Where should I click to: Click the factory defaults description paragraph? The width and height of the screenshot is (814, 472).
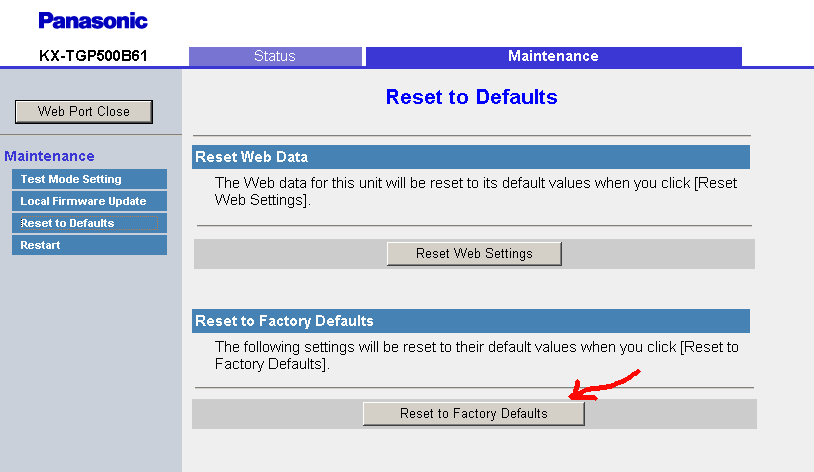tap(477, 355)
